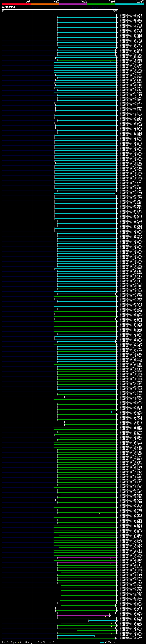Click the red 20% identity legend segment
The height and width of the screenshot is (644, 146).
(x=16, y=4)
